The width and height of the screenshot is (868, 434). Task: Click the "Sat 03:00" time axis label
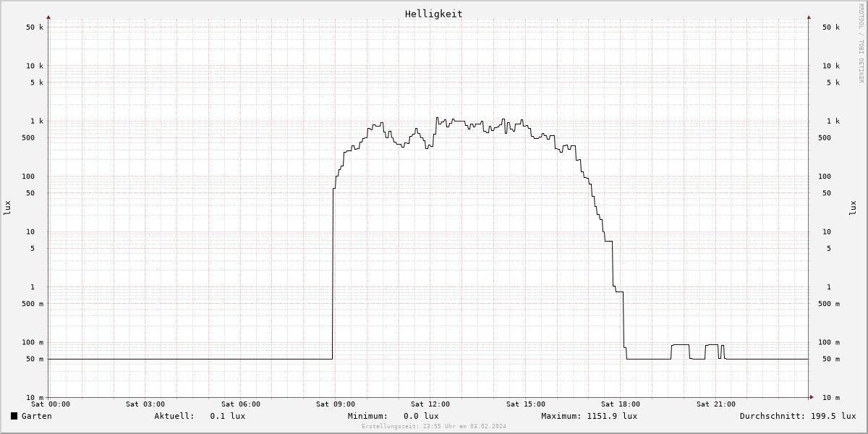click(x=145, y=404)
